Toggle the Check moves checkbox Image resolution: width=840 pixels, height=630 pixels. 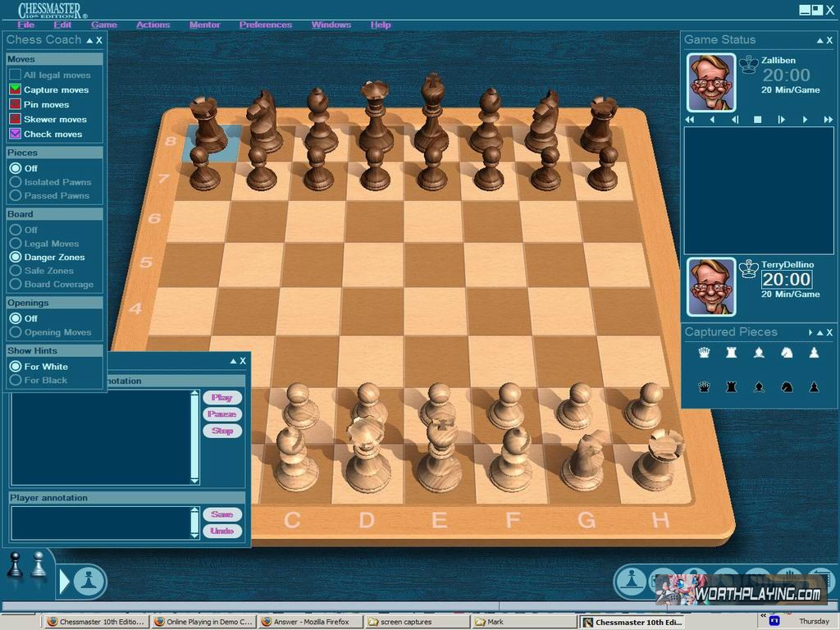point(15,134)
